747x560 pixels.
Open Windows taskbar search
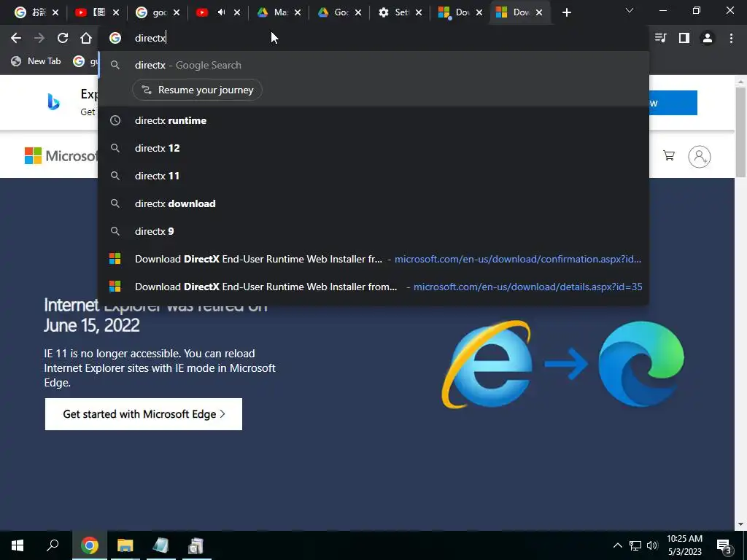53,545
